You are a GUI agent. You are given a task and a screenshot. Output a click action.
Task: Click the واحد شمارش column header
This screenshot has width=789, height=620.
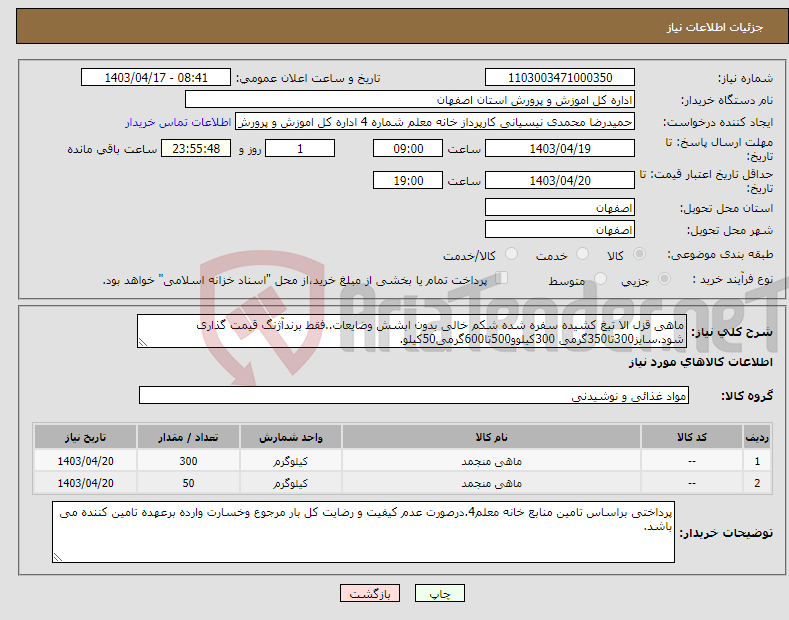point(291,437)
